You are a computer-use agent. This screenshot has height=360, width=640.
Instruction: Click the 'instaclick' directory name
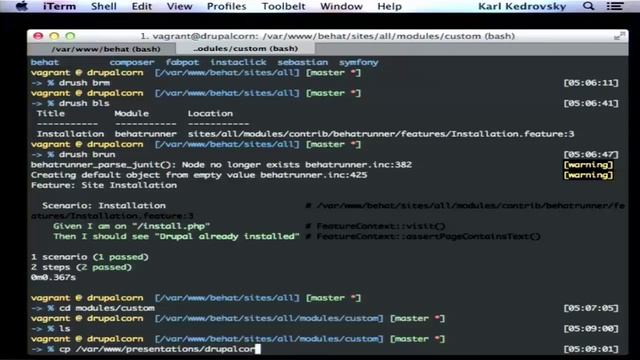(x=238, y=62)
